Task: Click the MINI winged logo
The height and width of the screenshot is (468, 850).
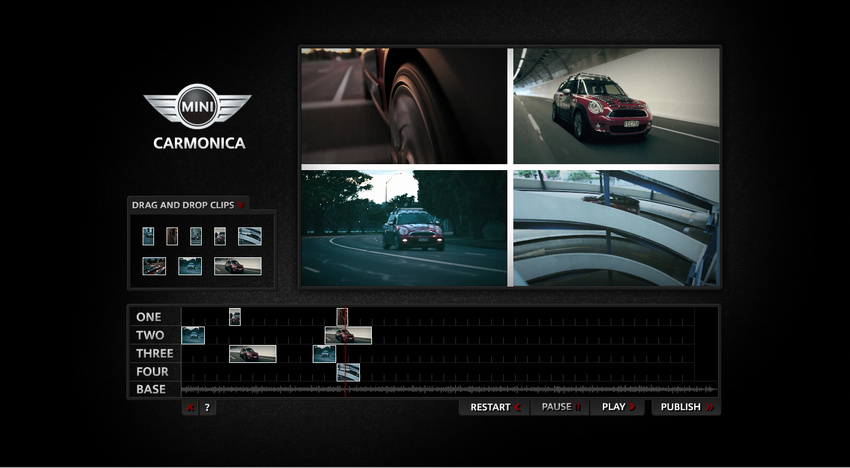Action: click(x=197, y=106)
